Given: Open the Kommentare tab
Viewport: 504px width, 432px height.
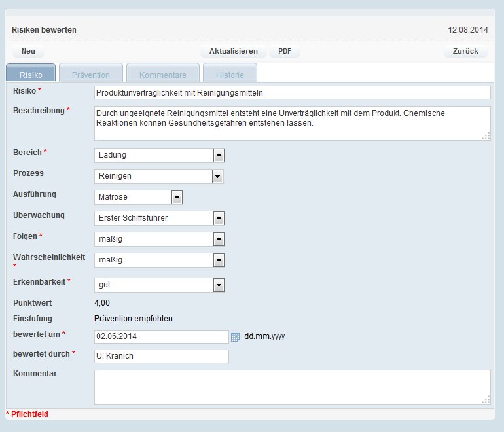Looking at the screenshot, I should 163,75.
